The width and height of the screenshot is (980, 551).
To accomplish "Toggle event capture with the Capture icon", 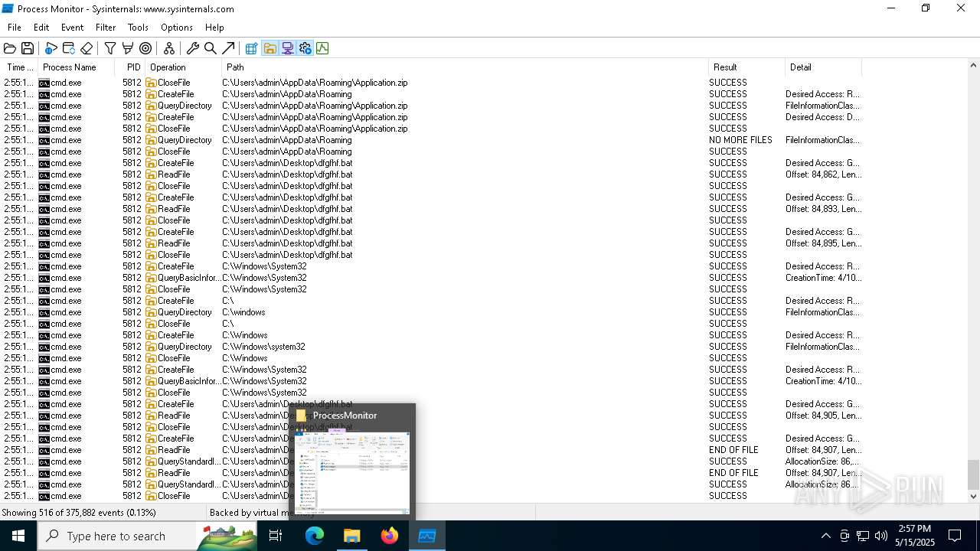I will pos(51,48).
